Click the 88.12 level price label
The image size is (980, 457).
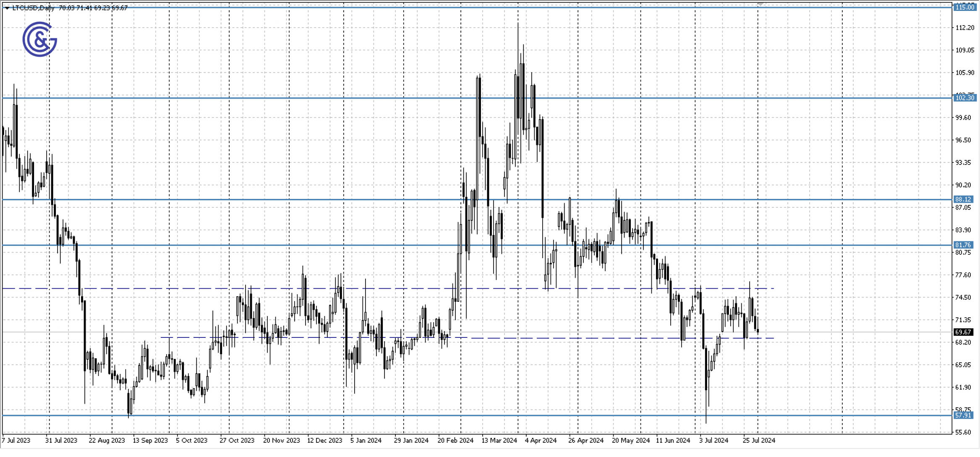[963, 199]
